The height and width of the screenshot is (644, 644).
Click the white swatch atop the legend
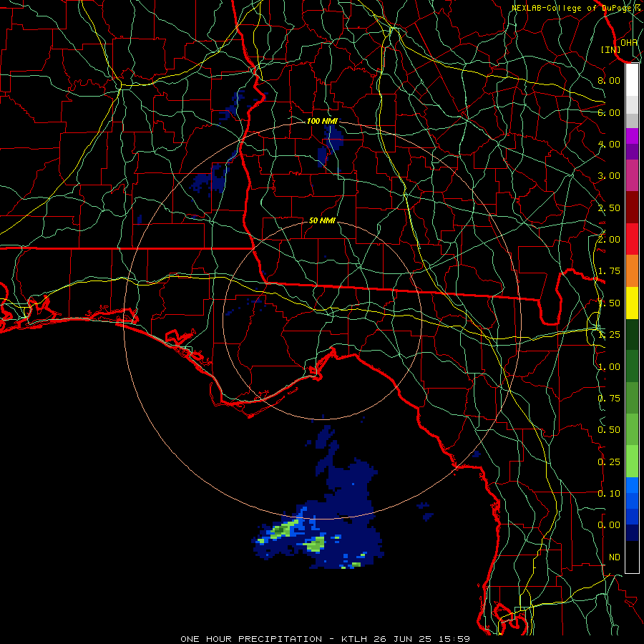632,80
